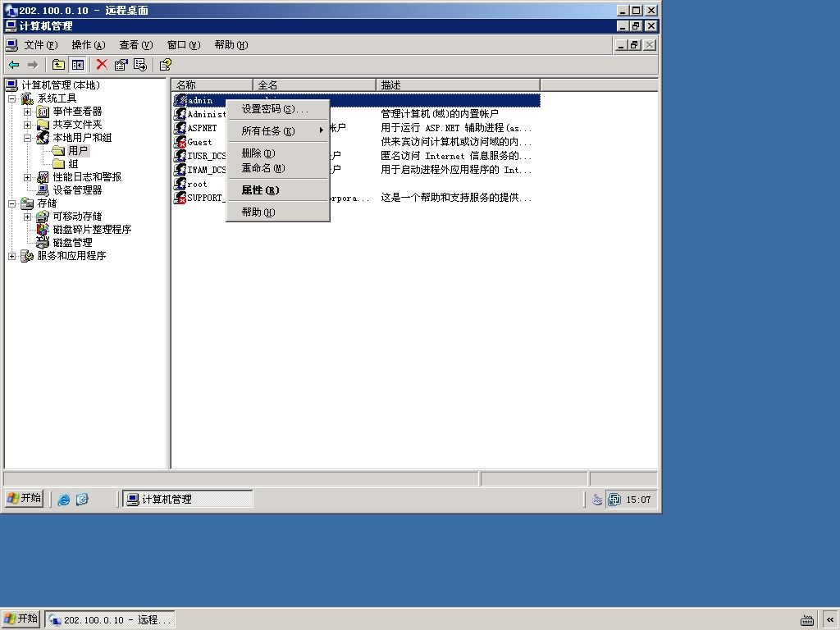Click the local 开始 Start button
Image resolution: width=840 pixels, height=630 pixels.
click(x=21, y=619)
